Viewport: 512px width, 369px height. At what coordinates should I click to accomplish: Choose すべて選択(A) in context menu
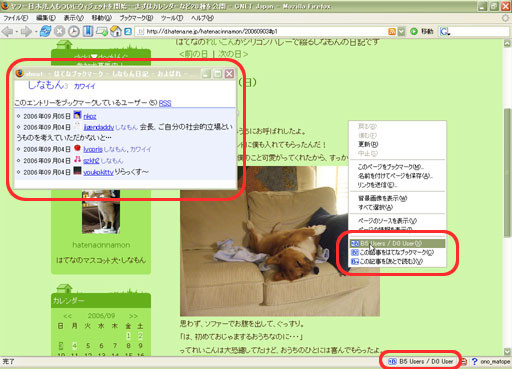(397, 207)
